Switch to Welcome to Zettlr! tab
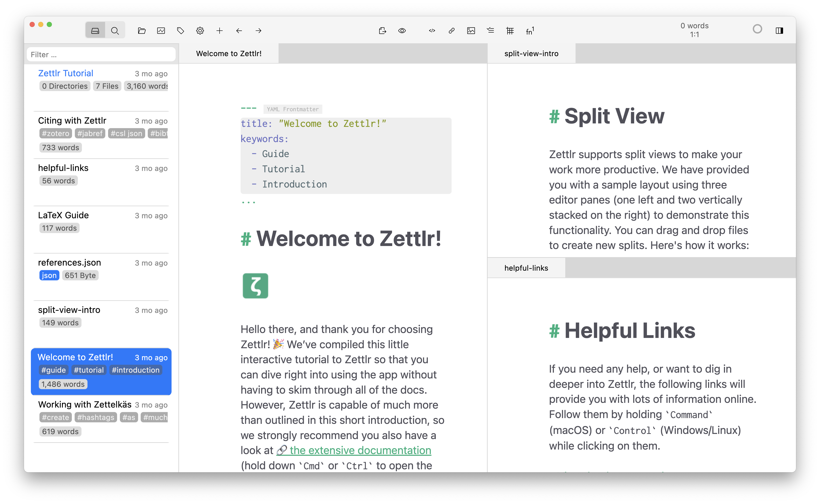Viewport: 820px width, 504px height. coord(229,53)
